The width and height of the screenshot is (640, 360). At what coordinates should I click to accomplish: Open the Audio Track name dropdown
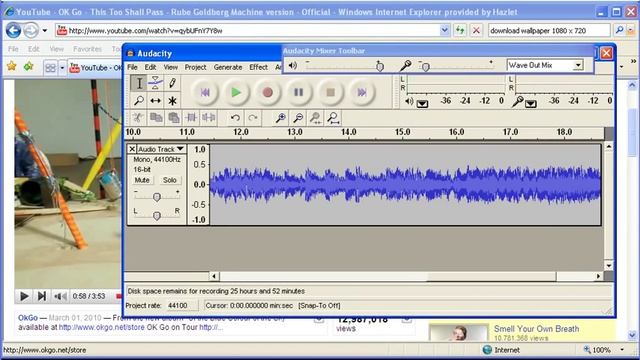coord(161,149)
